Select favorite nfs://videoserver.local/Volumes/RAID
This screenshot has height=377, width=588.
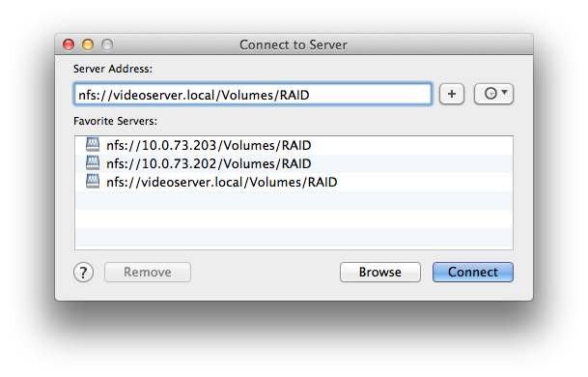click(x=294, y=182)
